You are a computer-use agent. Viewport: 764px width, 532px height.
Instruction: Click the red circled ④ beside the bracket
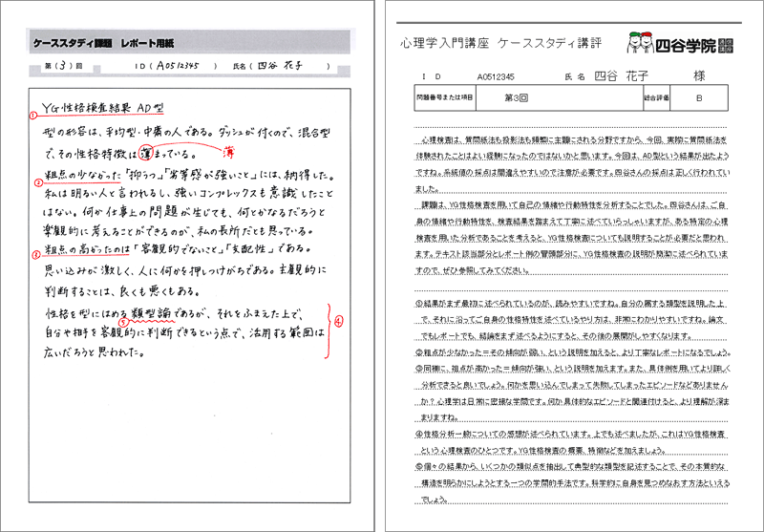point(340,321)
